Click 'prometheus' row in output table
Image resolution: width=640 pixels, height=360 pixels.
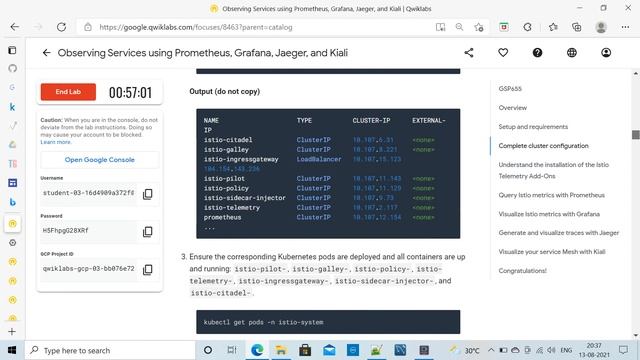click(319, 217)
